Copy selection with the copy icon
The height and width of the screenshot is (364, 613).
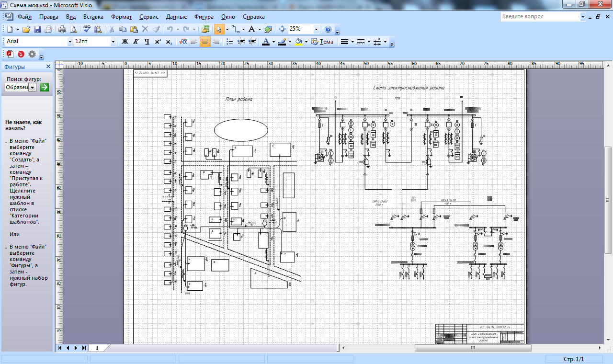[x=123, y=29]
